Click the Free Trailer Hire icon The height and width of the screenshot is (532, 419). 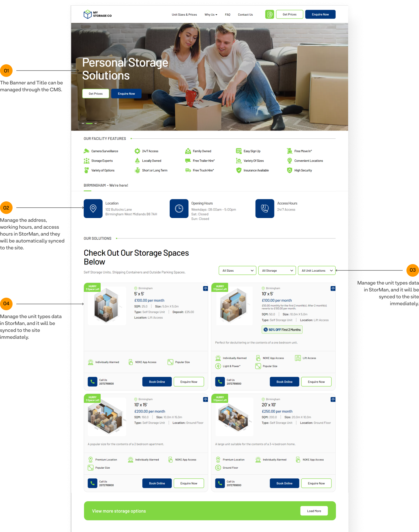click(x=188, y=161)
